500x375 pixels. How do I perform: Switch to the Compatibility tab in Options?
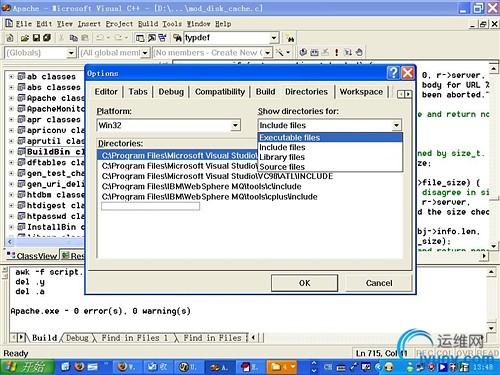220,92
